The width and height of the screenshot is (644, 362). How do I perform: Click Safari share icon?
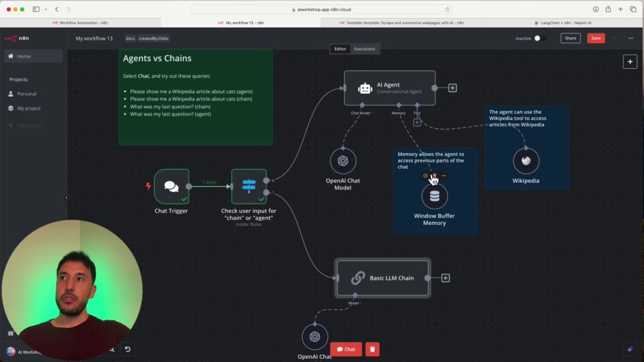tap(608, 9)
